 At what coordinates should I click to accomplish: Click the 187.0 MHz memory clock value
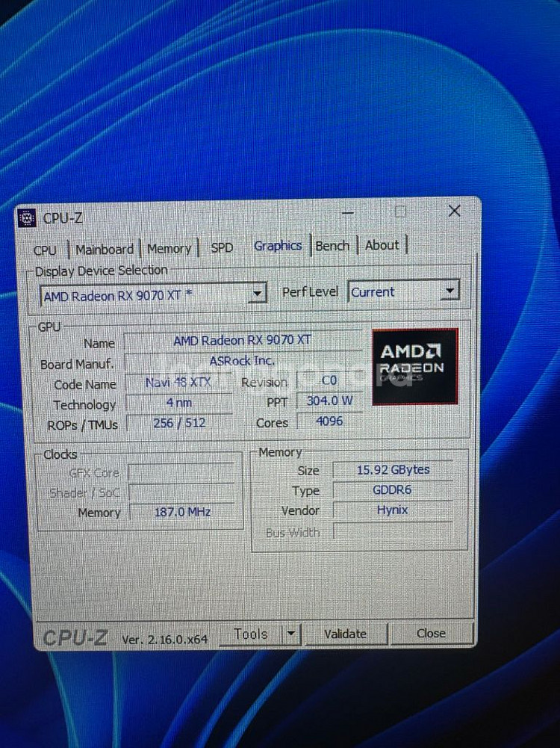[x=182, y=512]
